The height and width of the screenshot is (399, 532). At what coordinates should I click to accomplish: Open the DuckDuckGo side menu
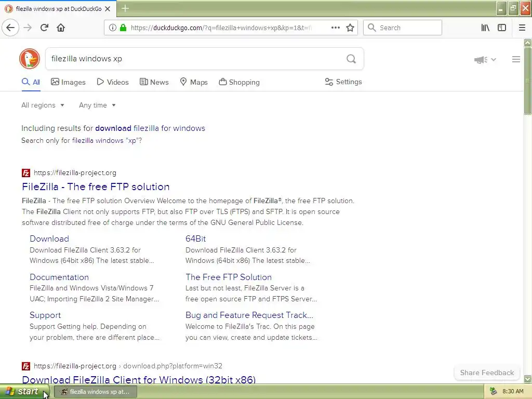point(516,59)
